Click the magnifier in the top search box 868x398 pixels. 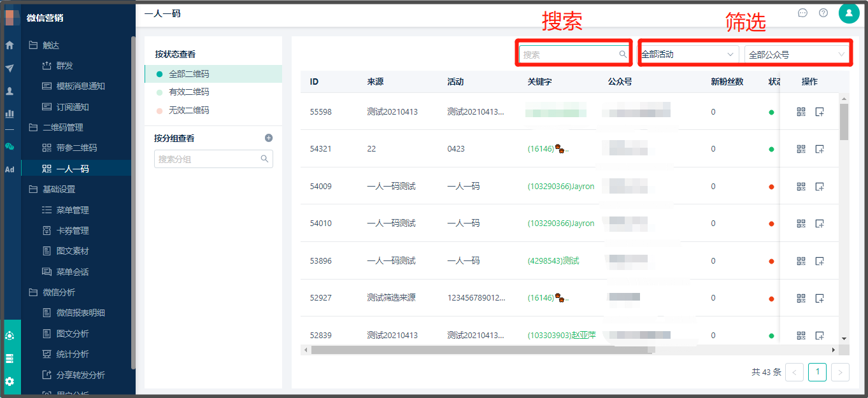623,54
